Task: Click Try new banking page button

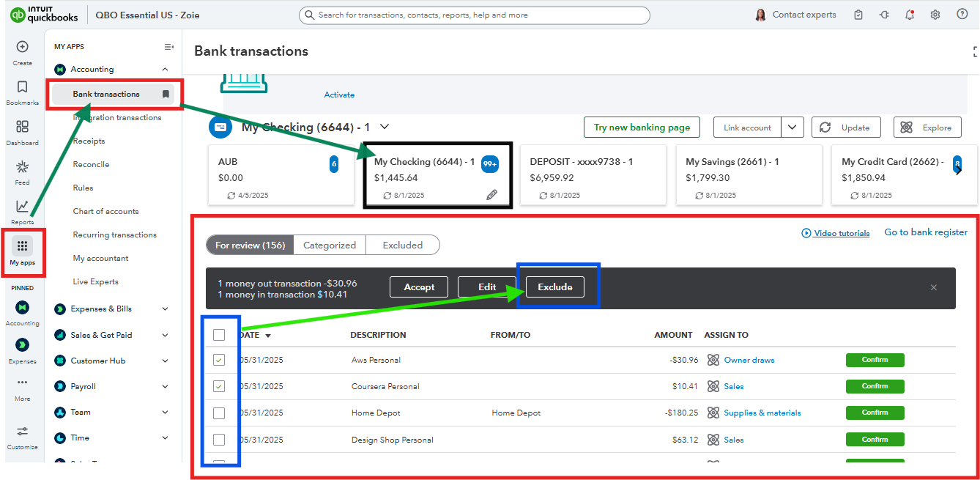Action: (642, 128)
